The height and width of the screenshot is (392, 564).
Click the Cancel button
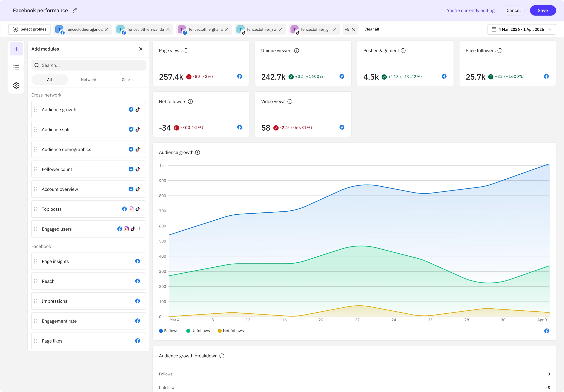coord(513,10)
